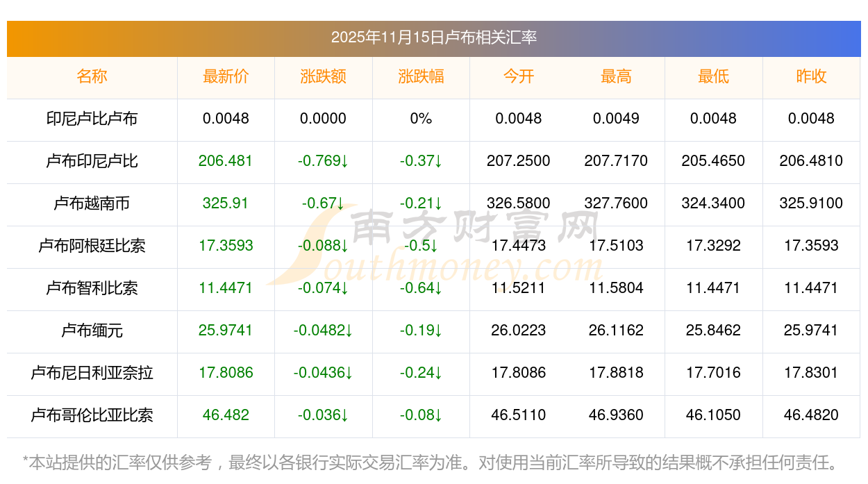Click highest value 17.5103
Image resolution: width=868 pixels, height=484 pixels.
[x=616, y=246]
